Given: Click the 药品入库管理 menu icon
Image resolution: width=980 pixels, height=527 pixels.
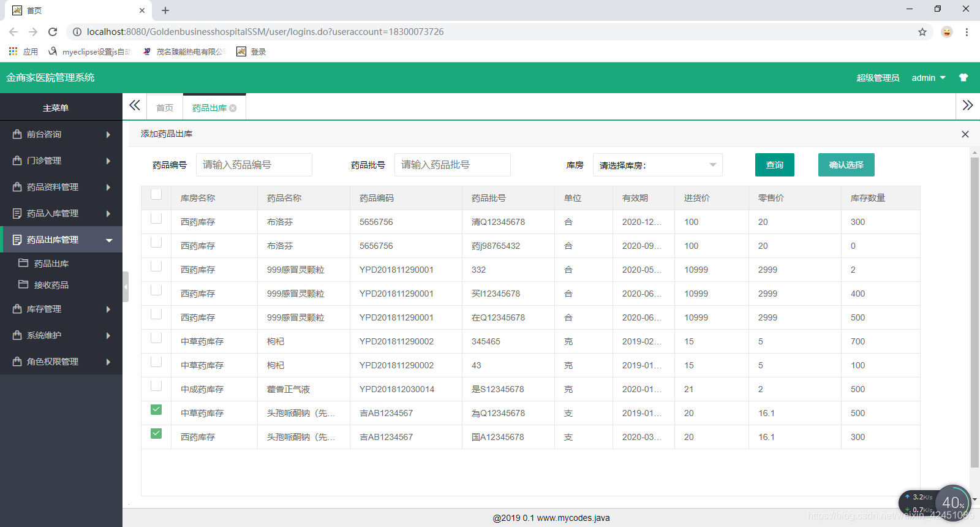Looking at the screenshot, I should point(17,213).
